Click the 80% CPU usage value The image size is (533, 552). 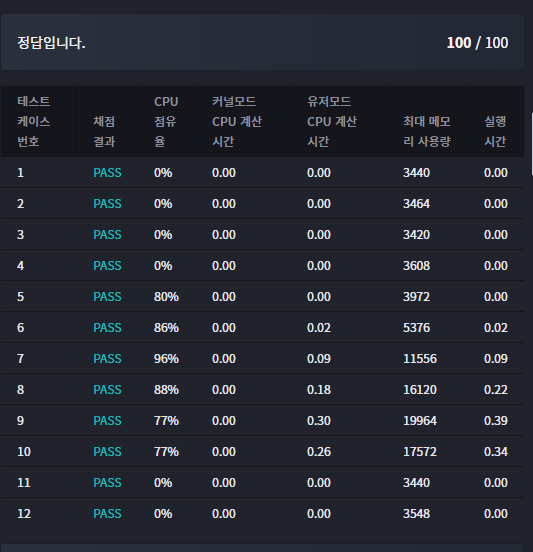[x=166, y=297]
